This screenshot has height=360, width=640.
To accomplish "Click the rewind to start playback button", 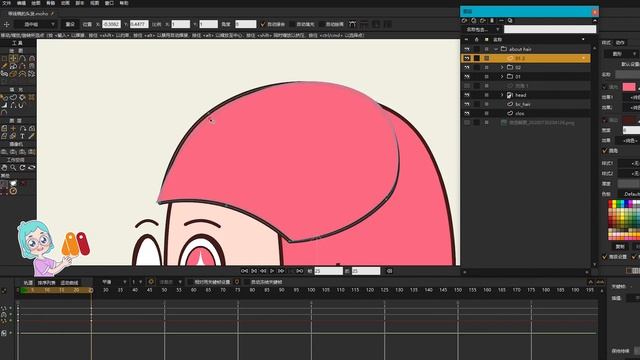I will tap(244, 271).
